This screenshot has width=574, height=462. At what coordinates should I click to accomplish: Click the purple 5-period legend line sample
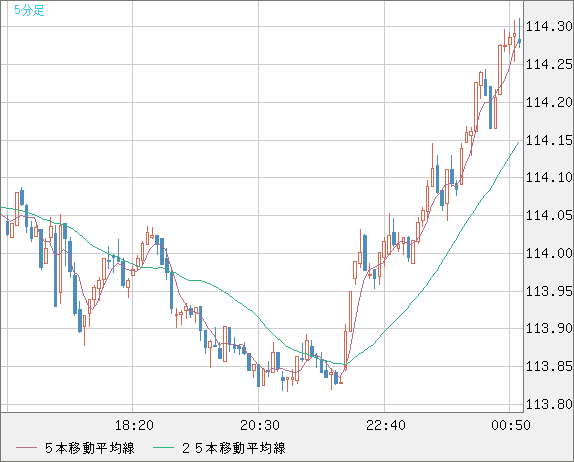26,448
